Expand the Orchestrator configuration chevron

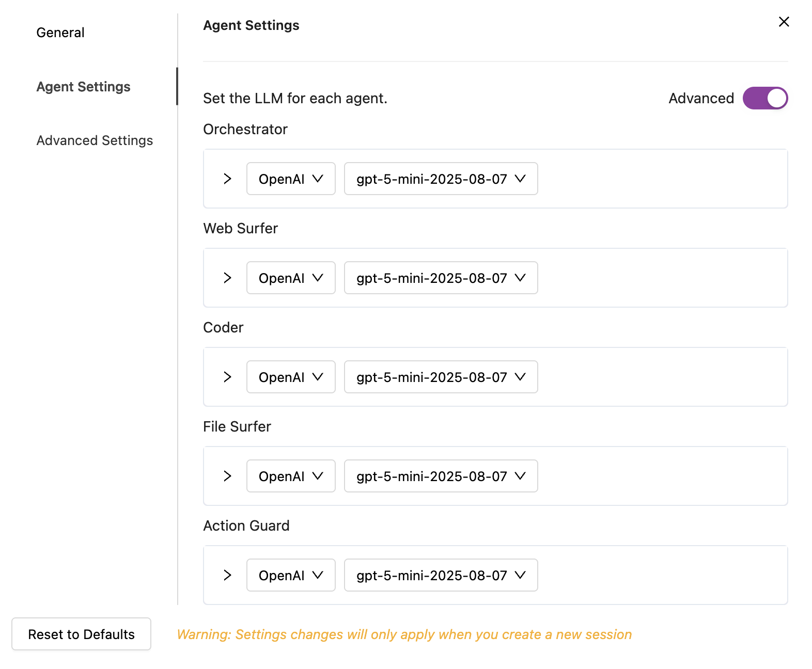227,179
